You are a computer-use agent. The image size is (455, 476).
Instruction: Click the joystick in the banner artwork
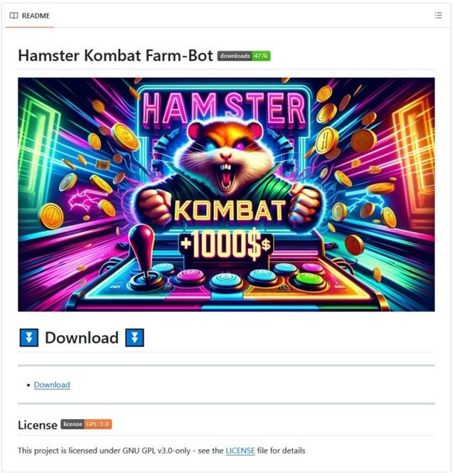point(143,255)
